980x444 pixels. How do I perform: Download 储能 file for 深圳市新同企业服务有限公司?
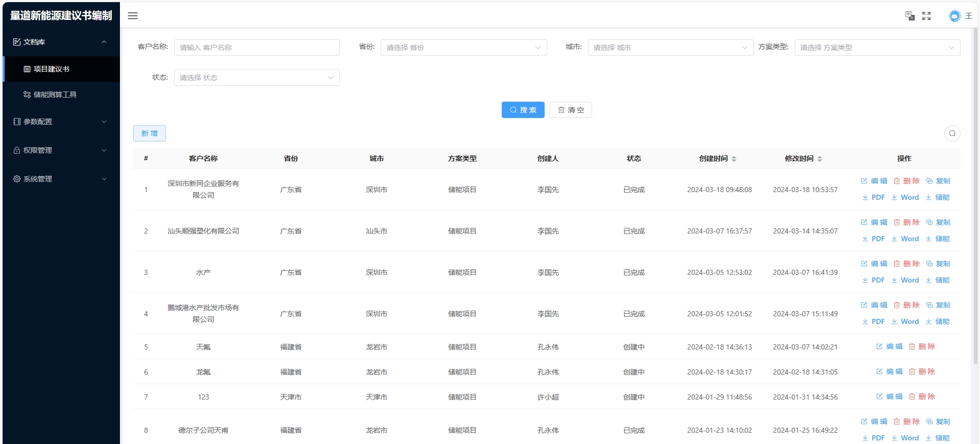(938, 197)
